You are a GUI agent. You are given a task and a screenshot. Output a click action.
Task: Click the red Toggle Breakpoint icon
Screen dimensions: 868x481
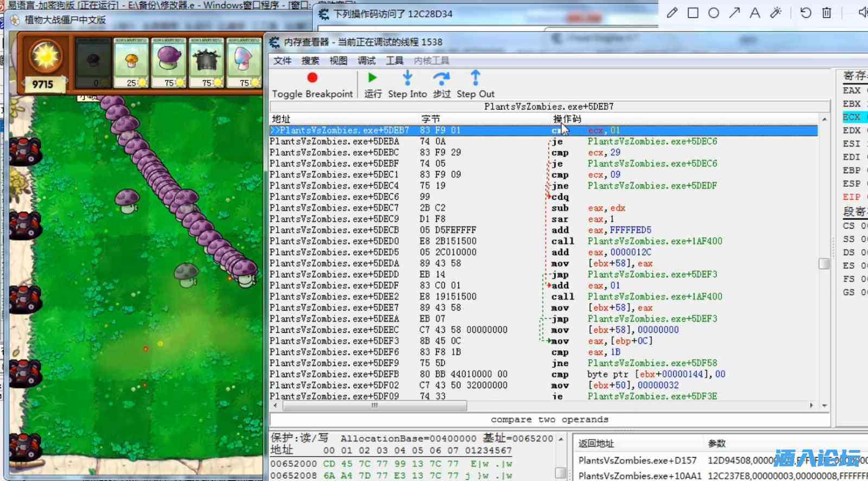click(312, 78)
